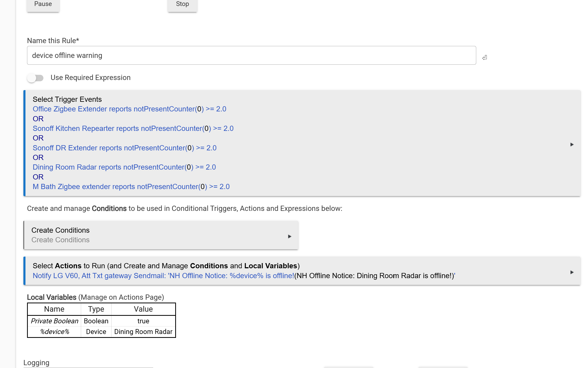
Task: Click the rule name input field
Action: click(251, 55)
